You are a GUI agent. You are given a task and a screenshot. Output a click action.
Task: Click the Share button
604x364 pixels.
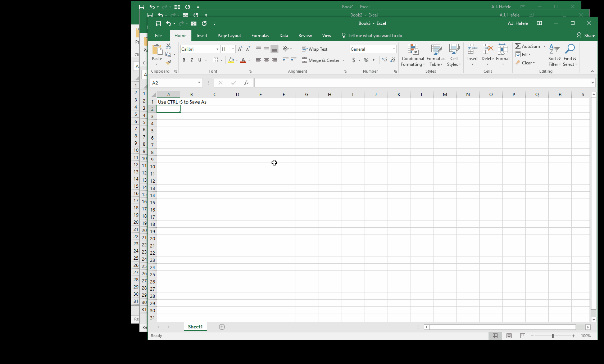pos(586,36)
